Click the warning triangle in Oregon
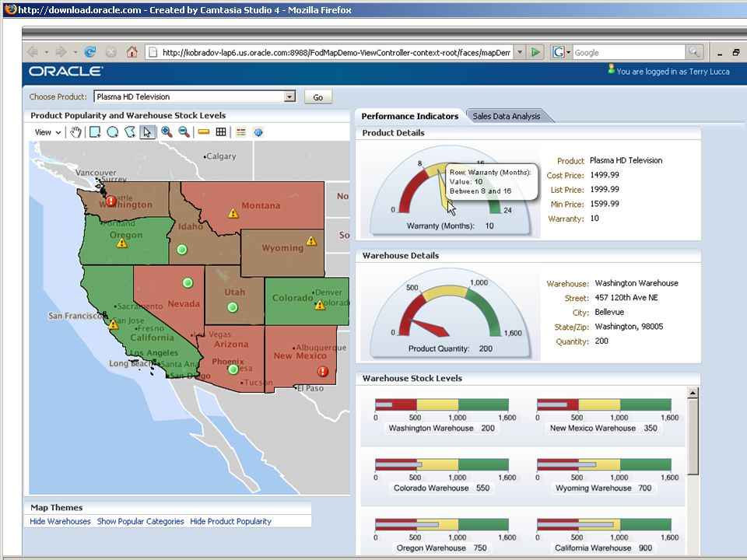This screenshot has height=560, width=747. point(122,243)
